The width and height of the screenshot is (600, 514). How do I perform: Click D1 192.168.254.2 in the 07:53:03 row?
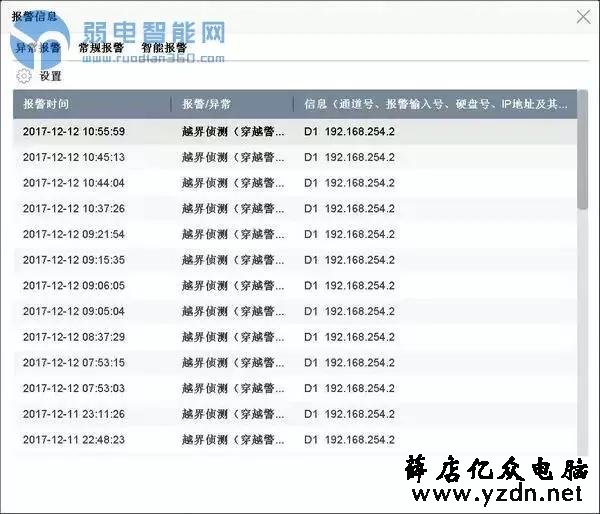349,388
